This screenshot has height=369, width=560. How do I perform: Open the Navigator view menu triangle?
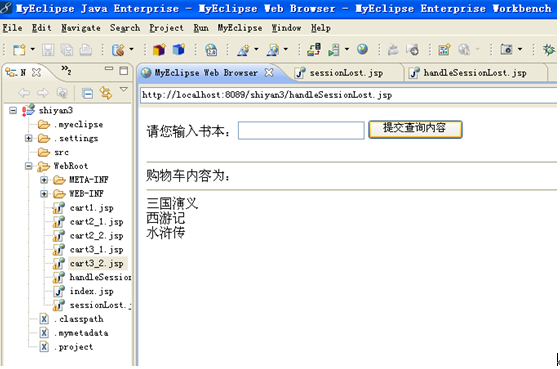pyautogui.click(x=124, y=89)
